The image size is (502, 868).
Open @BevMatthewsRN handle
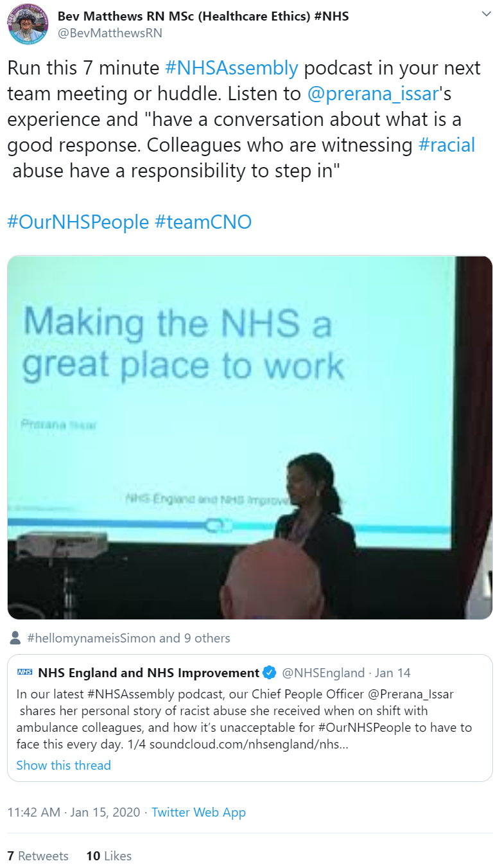[110, 33]
